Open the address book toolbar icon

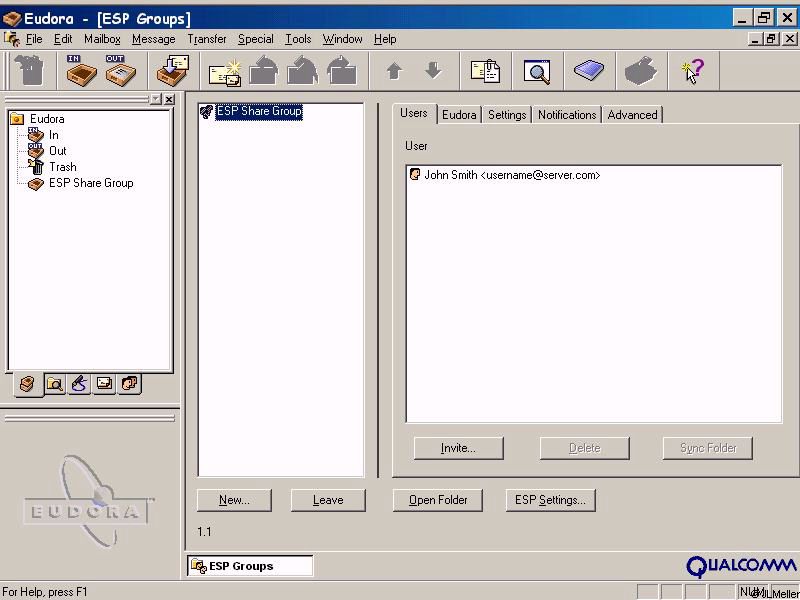tap(589, 70)
